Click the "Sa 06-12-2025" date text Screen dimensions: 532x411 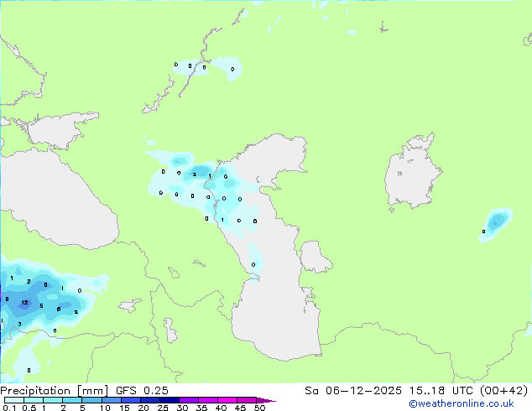tap(353, 391)
